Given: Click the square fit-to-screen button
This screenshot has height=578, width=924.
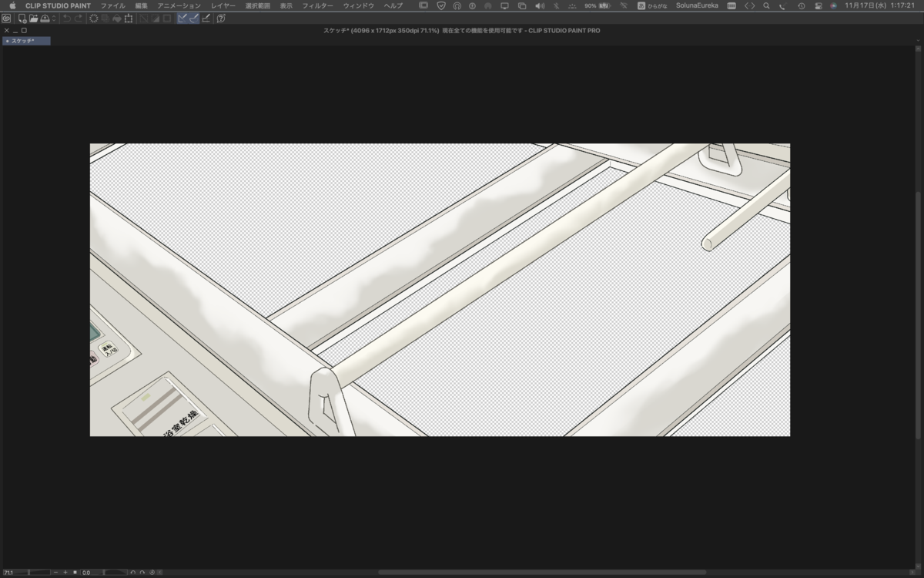Looking at the screenshot, I should (x=75, y=573).
